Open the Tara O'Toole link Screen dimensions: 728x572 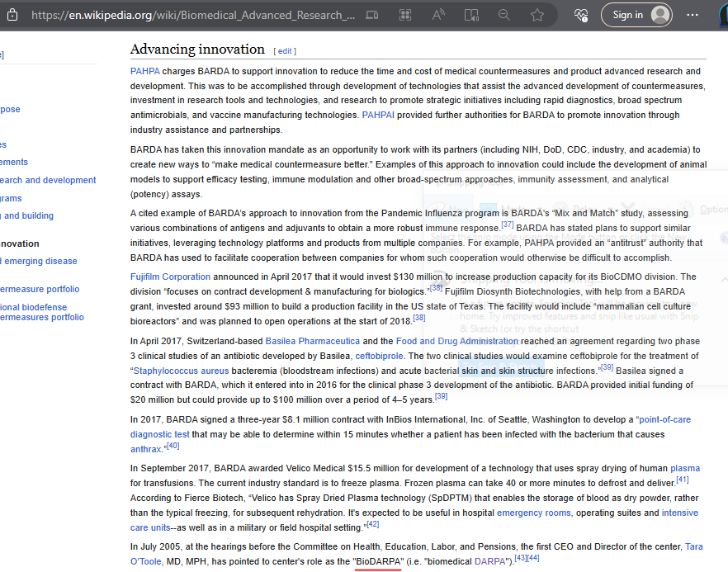click(x=146, y=562)
